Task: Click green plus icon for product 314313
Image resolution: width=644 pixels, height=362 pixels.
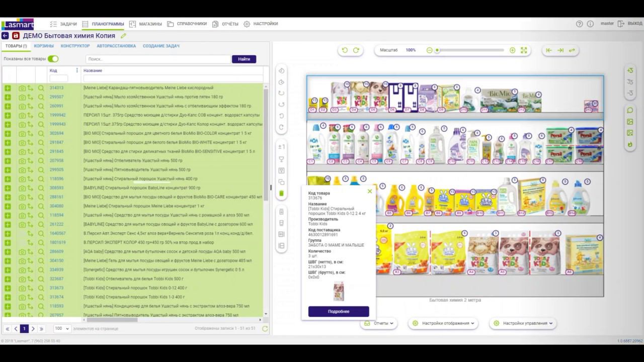Action: click(8, 88)
